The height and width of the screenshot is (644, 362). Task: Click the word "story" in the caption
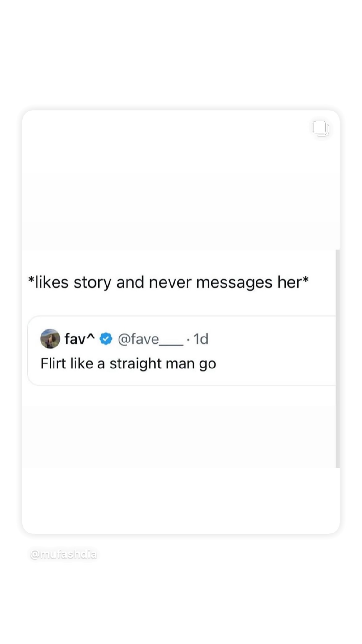tap(92, 283)
